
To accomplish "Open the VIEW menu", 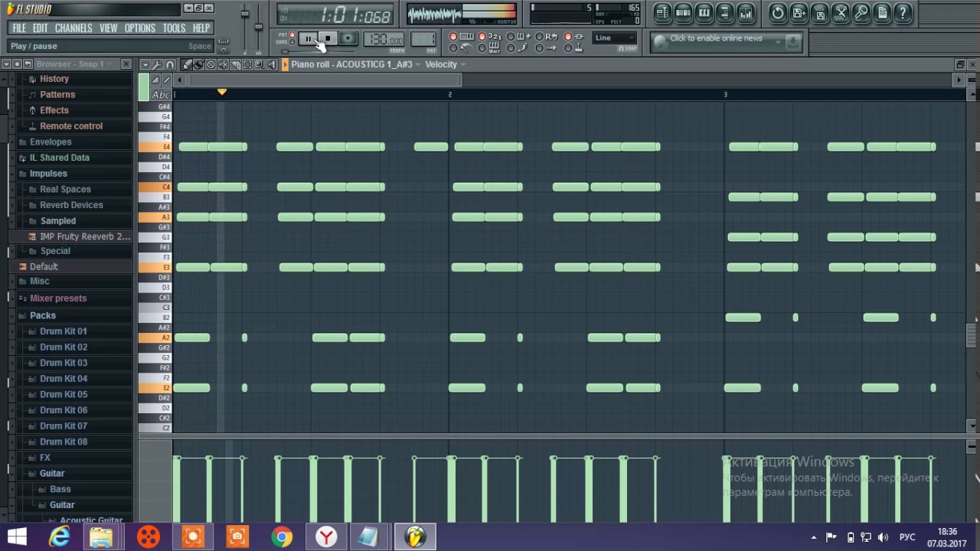I will coord(109,28).
